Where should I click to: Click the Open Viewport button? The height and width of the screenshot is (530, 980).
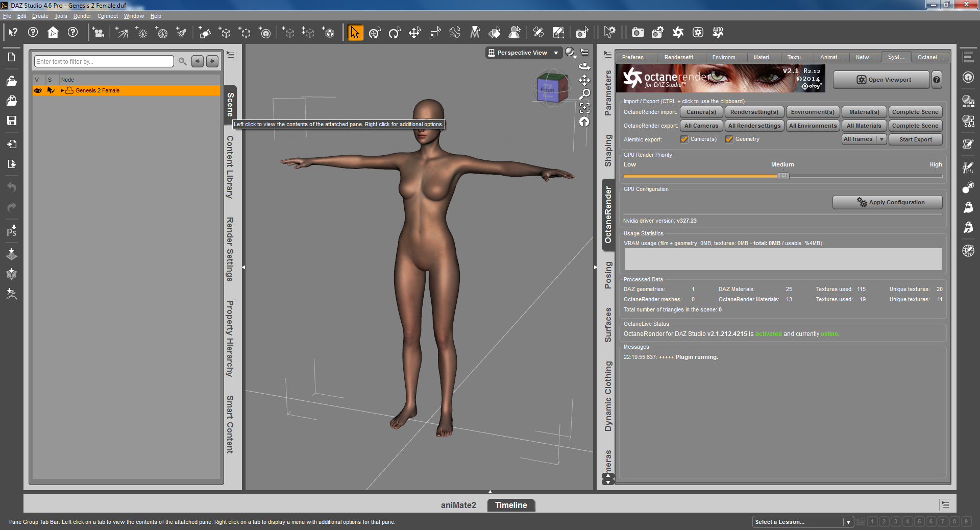[881, 80]
